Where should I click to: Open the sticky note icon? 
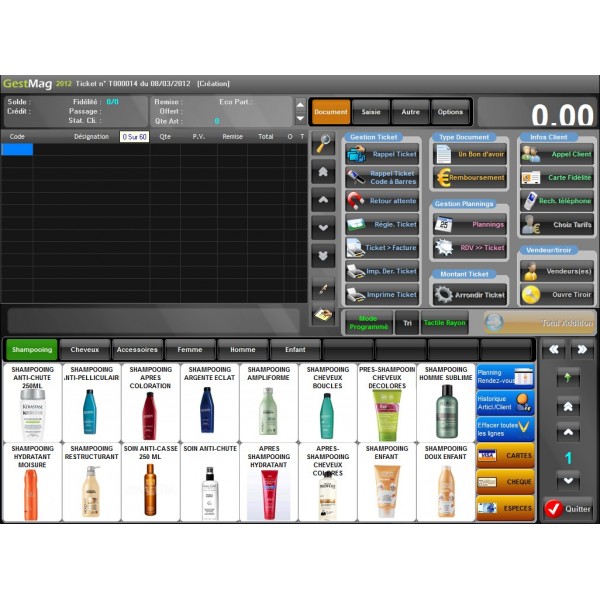point(323,315)
